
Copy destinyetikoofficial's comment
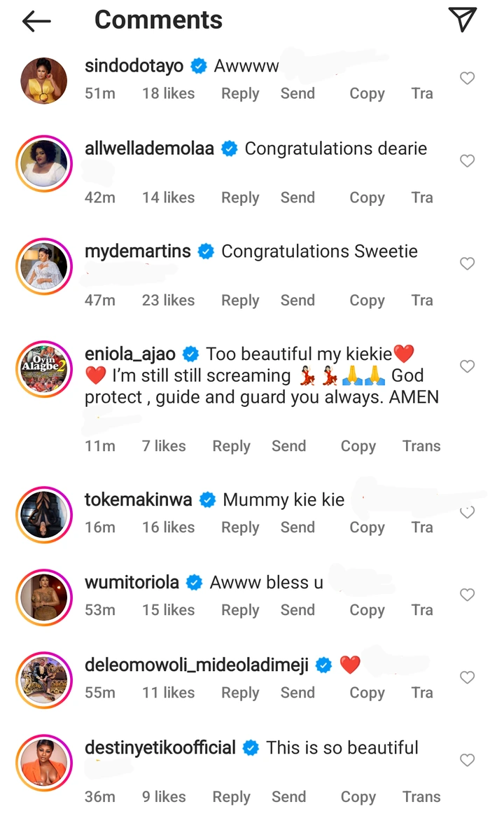[x=358, y=797]
